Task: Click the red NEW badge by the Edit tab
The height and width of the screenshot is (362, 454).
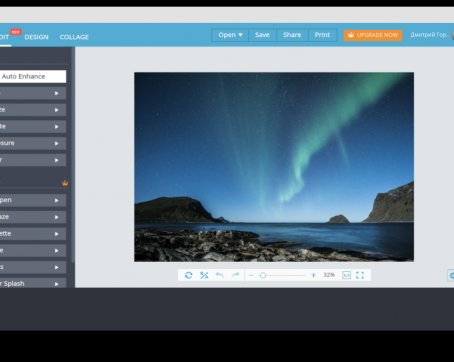Action: (15, 32)
